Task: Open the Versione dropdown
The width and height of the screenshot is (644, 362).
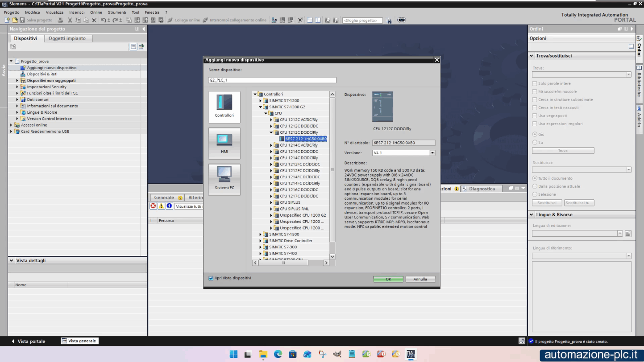Action: tap(432, 152)
